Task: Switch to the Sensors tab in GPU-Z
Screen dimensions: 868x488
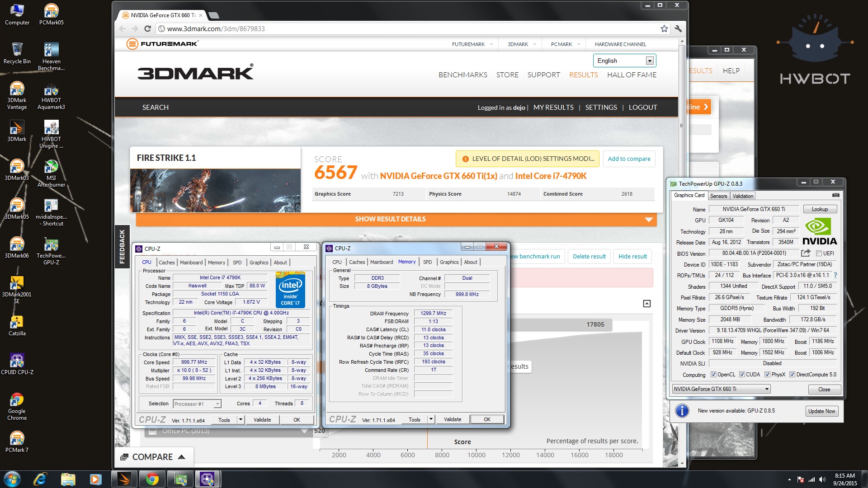Action: (x=718, y=196)
